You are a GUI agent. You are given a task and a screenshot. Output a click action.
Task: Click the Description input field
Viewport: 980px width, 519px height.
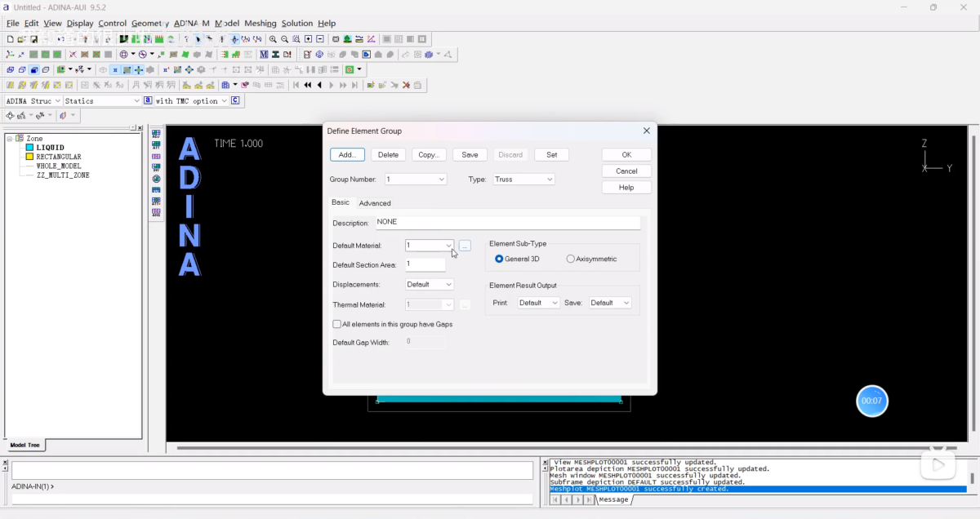(507, 222)
